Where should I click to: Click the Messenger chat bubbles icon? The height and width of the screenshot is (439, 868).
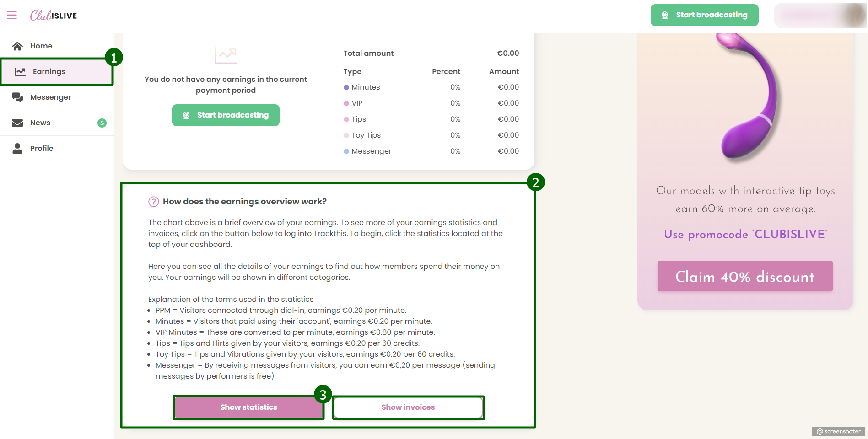[17, 97]
